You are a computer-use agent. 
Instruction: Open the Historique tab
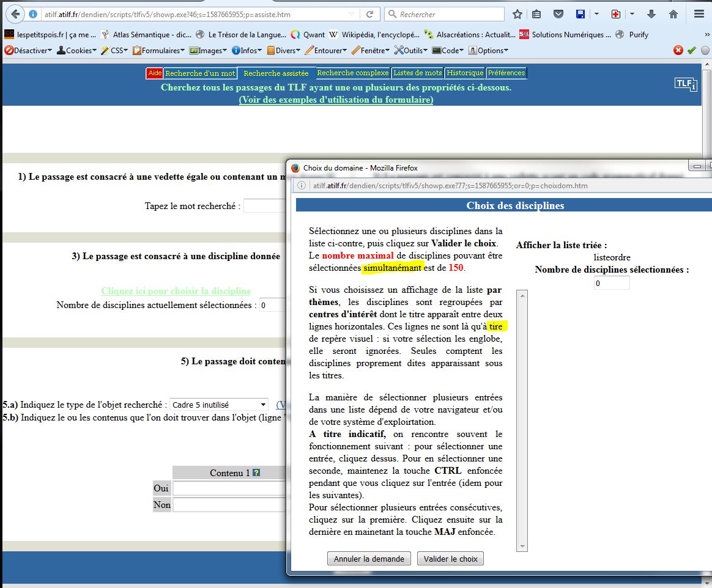465,73
